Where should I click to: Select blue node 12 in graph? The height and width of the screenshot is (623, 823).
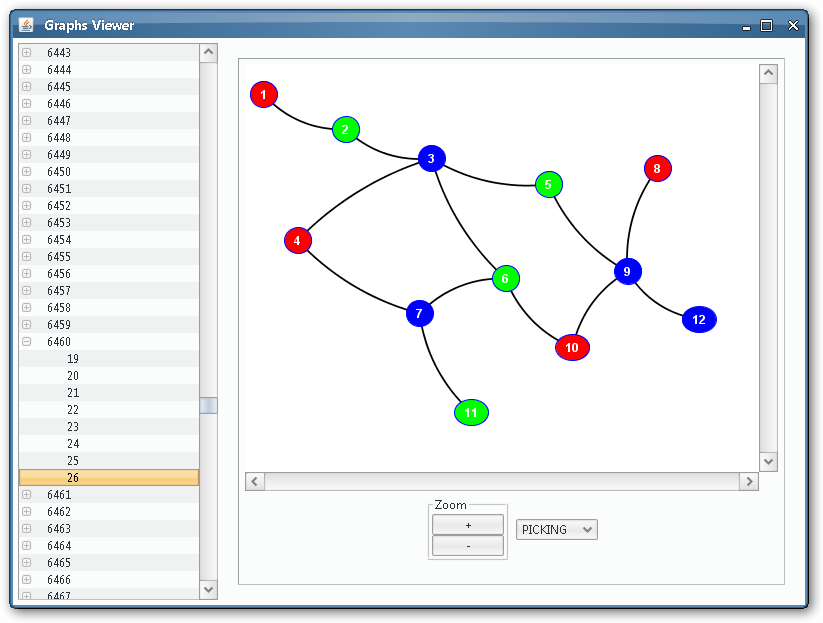click(699, 319)
